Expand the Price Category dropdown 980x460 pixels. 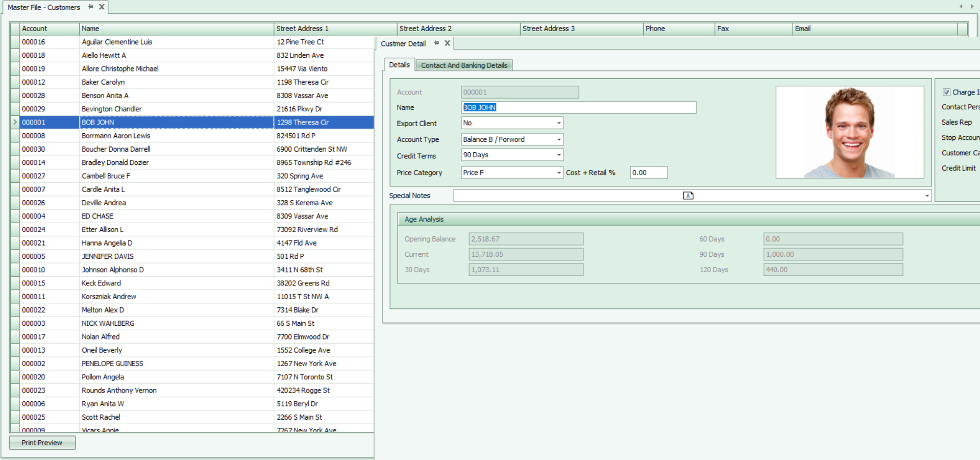point(559,173)
